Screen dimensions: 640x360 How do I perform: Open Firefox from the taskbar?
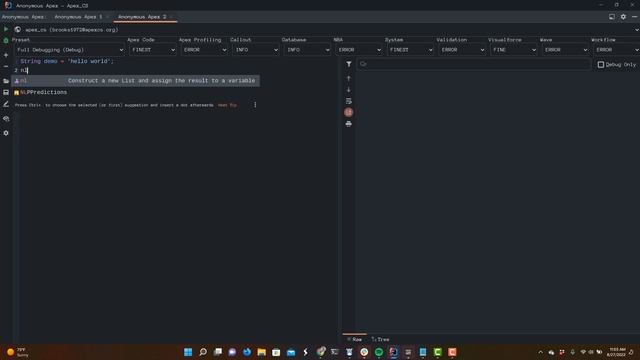click(x=247, y=352)
